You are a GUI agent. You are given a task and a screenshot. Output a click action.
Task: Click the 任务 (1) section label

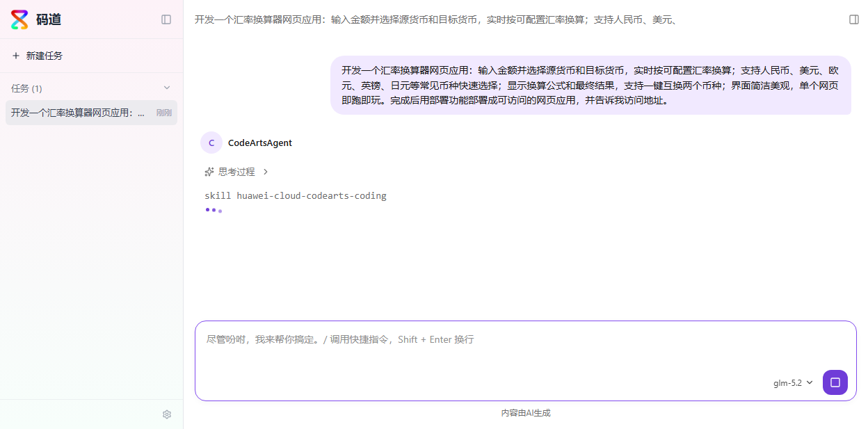[26, 88]
